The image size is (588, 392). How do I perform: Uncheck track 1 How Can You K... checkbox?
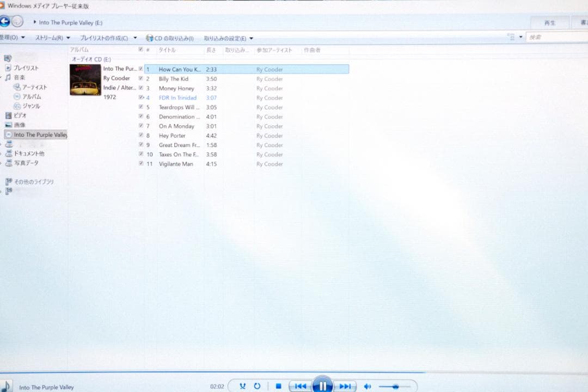click(141, 69)
